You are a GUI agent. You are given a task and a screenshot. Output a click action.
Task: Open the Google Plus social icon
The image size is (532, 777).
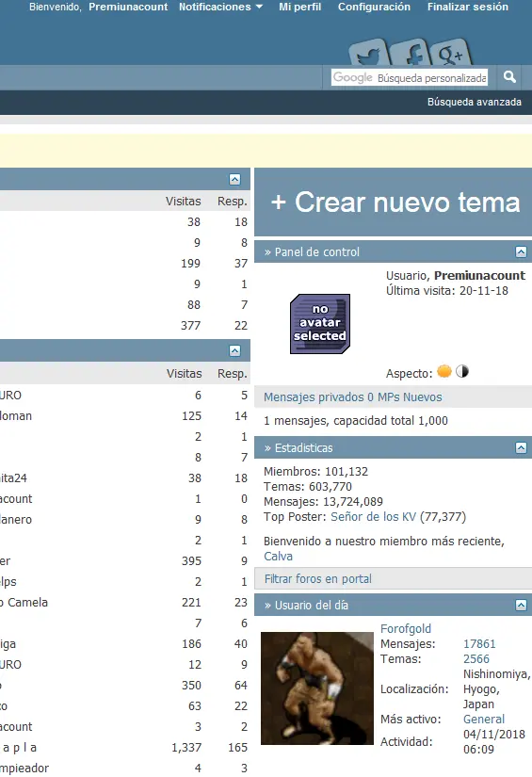450,53
